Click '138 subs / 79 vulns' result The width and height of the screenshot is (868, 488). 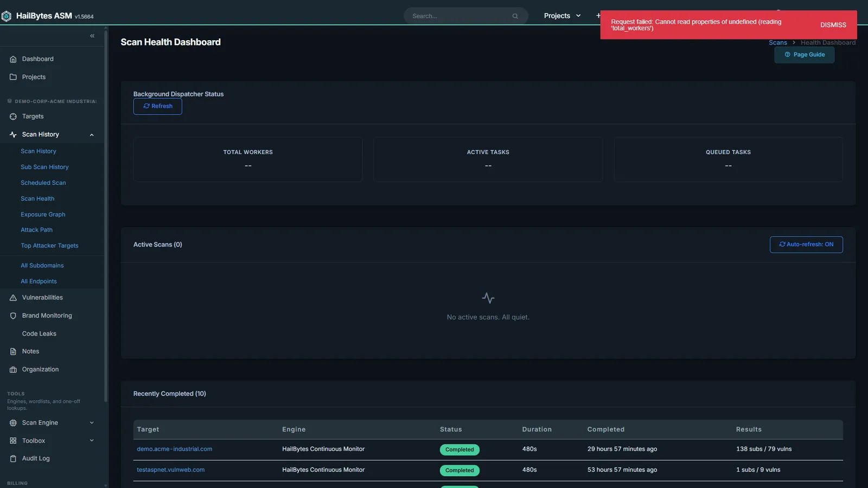tap(764, 449)
